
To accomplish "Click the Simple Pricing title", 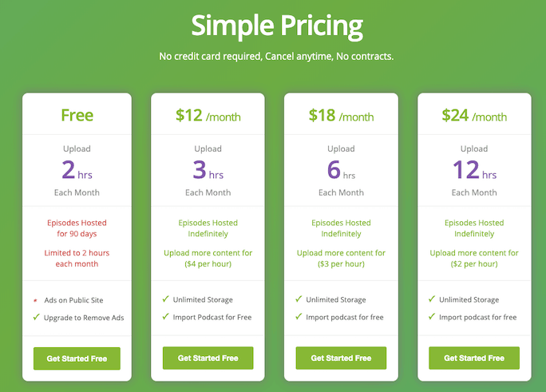I will 277,26.
